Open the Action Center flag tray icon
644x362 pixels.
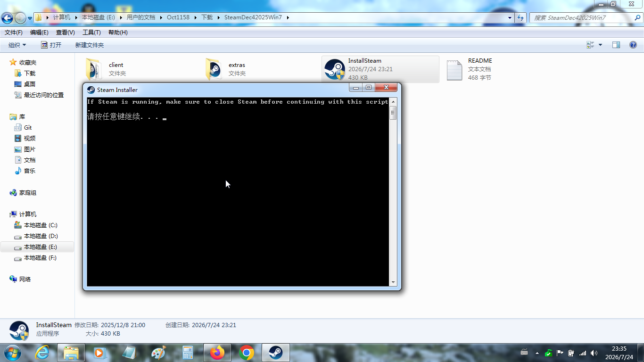(x=560, y=353)
